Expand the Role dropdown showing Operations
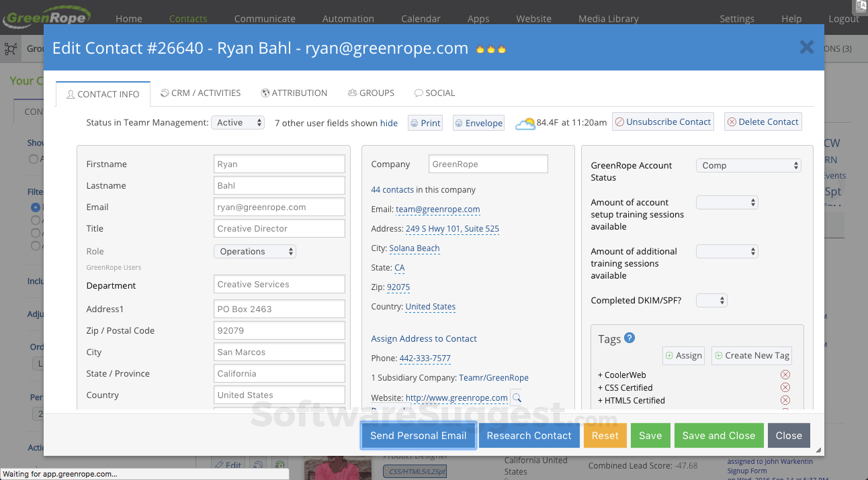This screenshot has height=480, width=868. 255,252
